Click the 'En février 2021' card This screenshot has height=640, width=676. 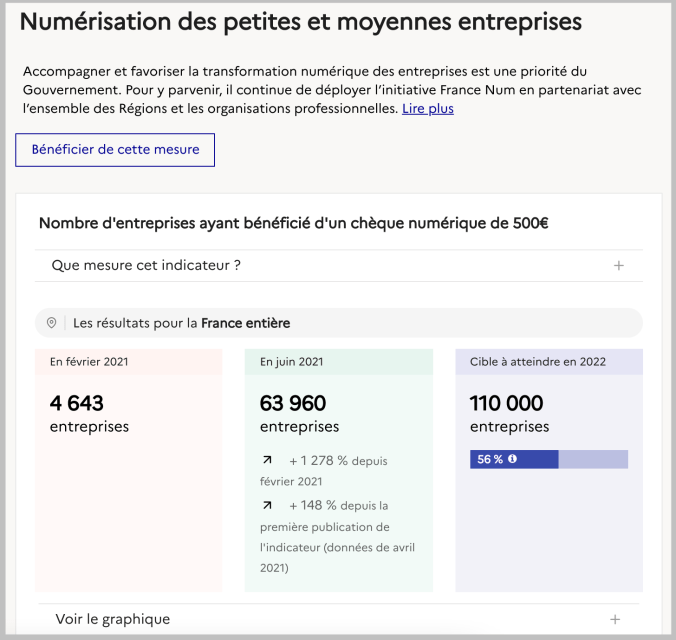(128, 500)
